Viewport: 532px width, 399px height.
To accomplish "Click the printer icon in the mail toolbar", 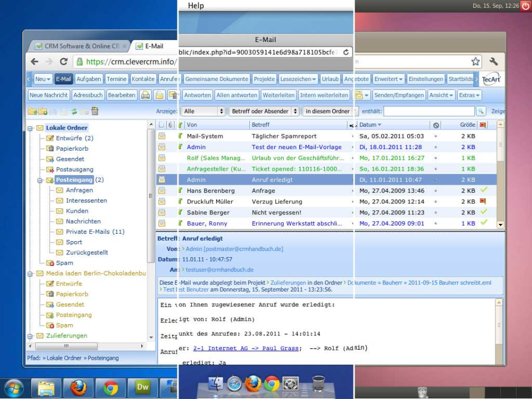I will (145, 95).
